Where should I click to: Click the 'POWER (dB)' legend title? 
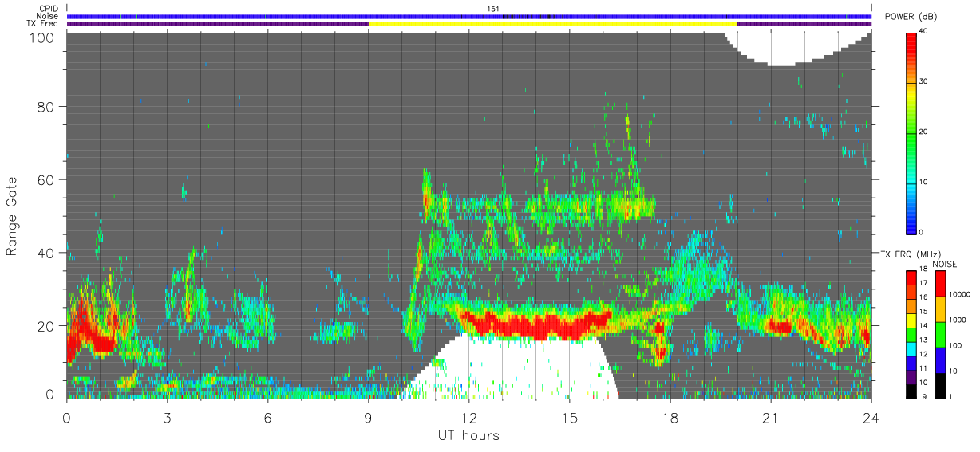(911, 17)
